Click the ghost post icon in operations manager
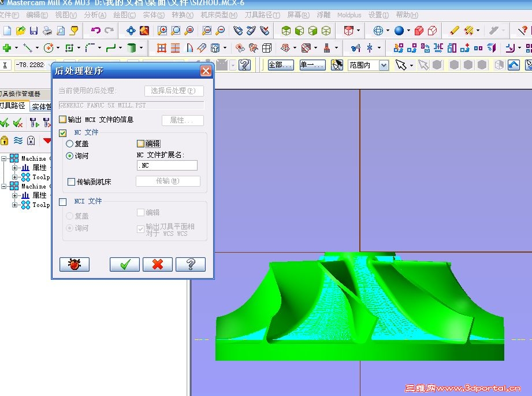The height and width of the screenshot is (396, 532). click(x=31, y=140)
